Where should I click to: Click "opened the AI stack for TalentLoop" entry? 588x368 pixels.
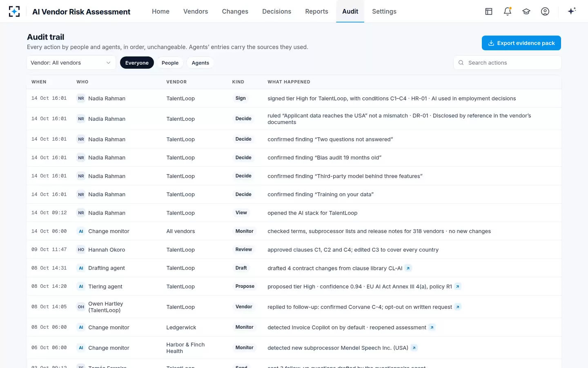coord(312,213)
